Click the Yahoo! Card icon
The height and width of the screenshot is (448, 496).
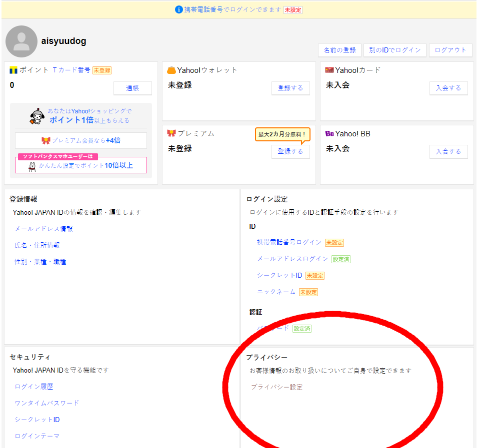pyautogui.click(x=329, y=70)
